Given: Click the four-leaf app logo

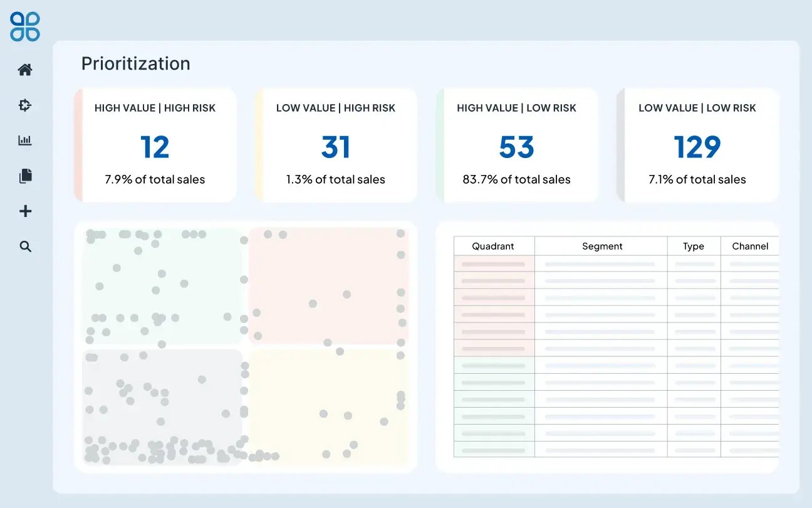Looking at the screenshot, I should [x=25, y=26].
